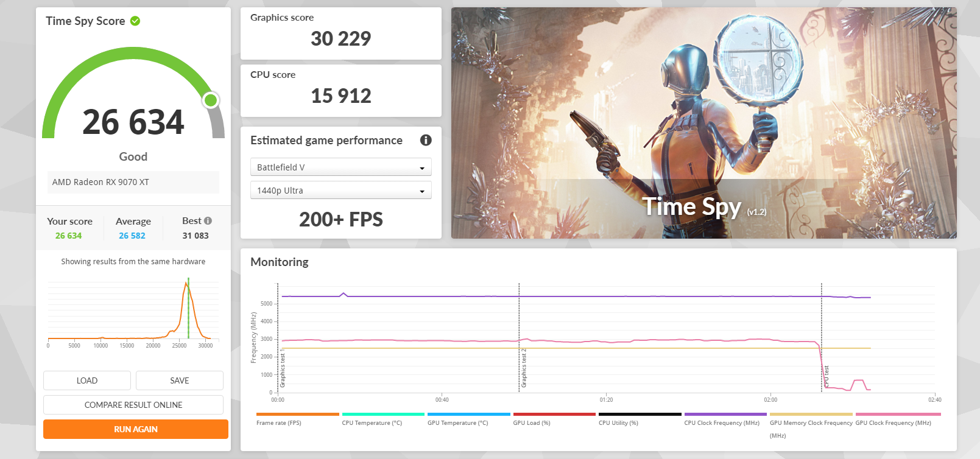Image resolution: width=980 pixels, height=459 pixels.
Task: Click the info icon next to Best
Action: [208, 221]
